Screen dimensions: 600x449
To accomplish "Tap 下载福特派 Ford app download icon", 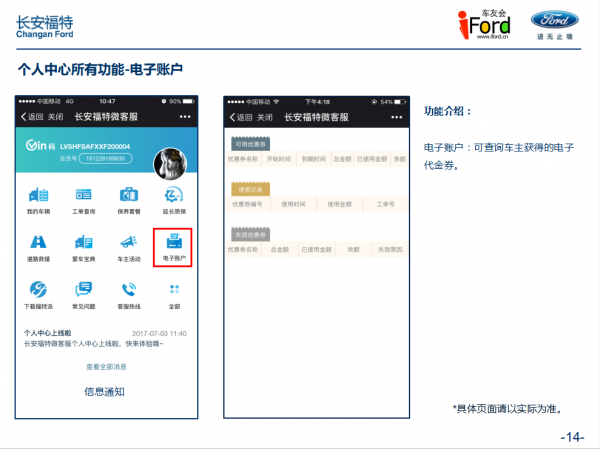I will tap(38, 289).
